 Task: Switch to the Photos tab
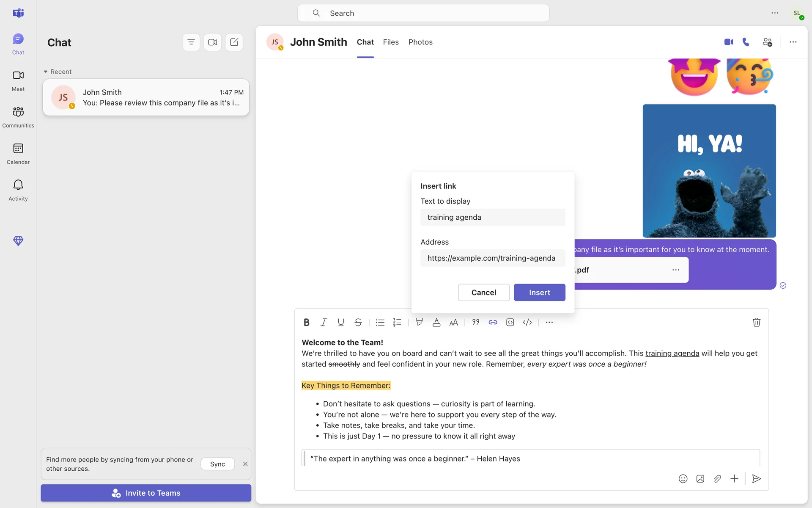click(420, 42)
